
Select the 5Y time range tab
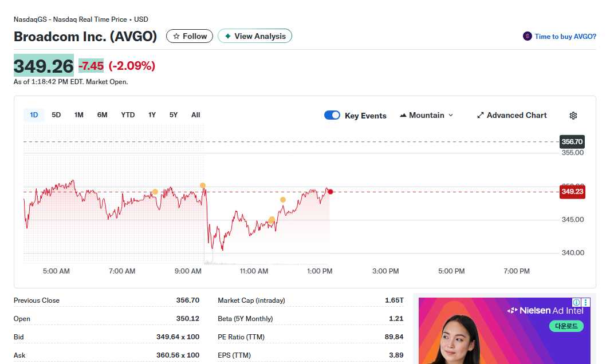[173, 114]
